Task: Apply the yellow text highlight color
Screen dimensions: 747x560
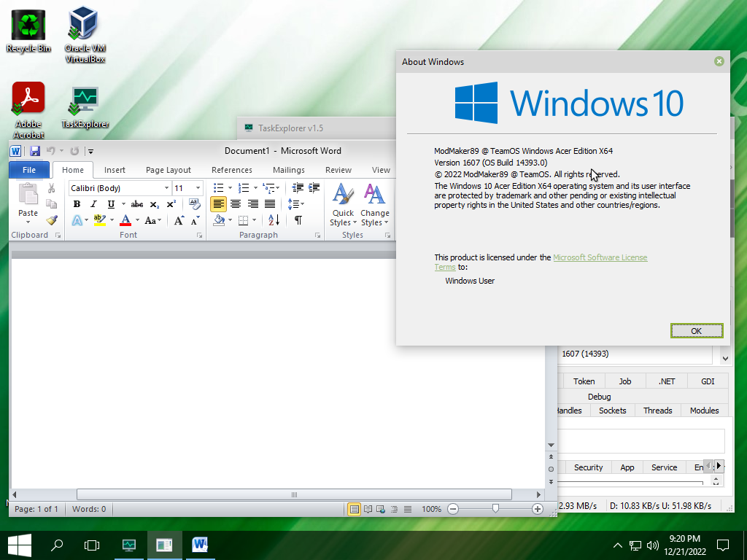Action: click(x=99, y=220)
